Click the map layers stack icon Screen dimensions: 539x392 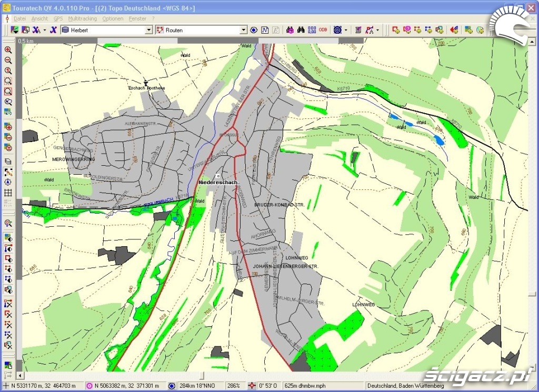click(8, 161)
